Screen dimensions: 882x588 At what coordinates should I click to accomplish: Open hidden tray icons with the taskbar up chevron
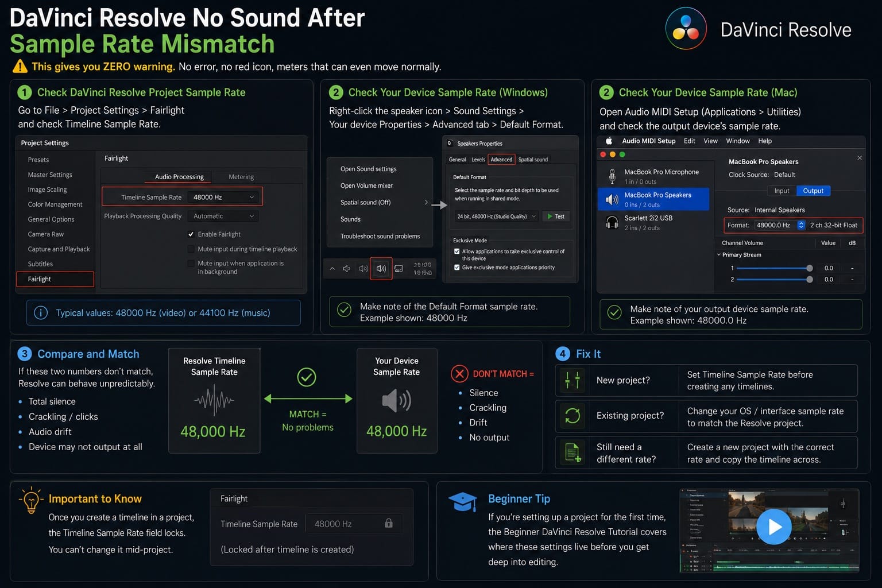pyautogui.click(x=332, y=268)
